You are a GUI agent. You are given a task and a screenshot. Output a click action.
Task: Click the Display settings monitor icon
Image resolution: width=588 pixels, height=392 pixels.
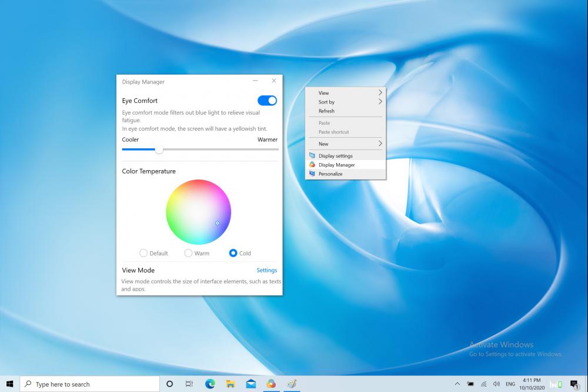[x=312, y=155]
